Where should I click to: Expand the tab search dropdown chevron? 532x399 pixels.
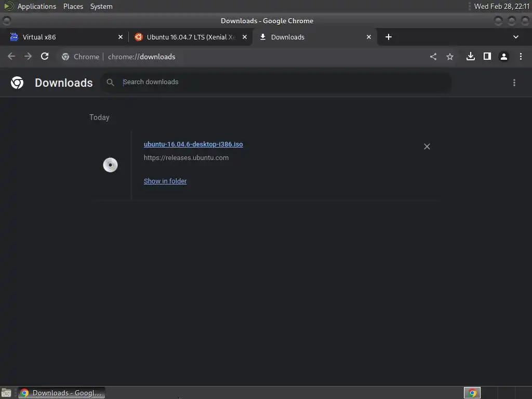[x=516, y=37]
